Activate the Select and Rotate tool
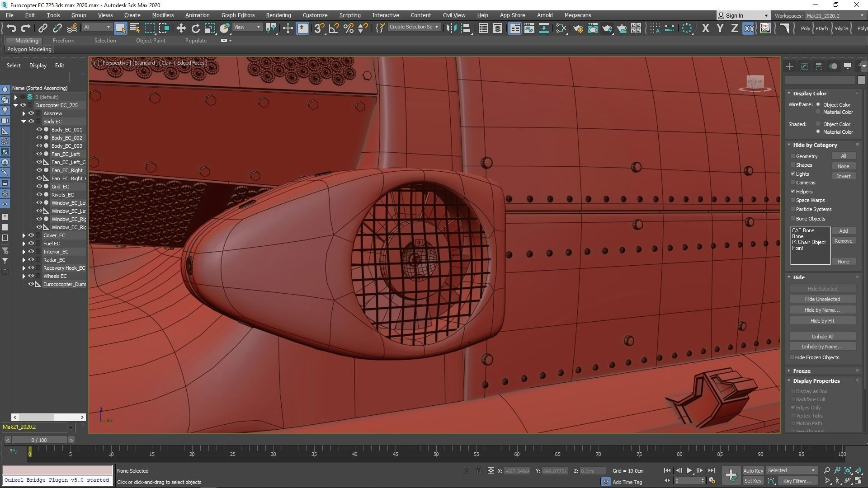This screenshot has width=868, height=488. click(195, 28)
